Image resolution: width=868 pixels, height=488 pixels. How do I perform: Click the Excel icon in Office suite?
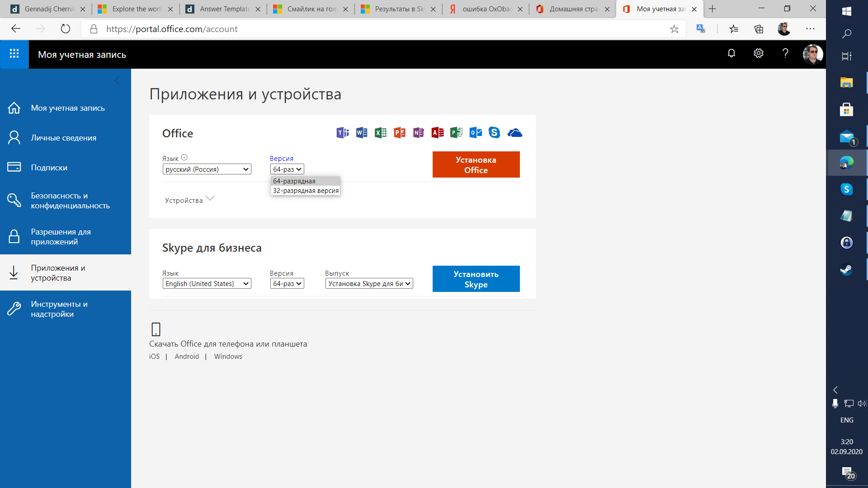(x=380, y=132)
